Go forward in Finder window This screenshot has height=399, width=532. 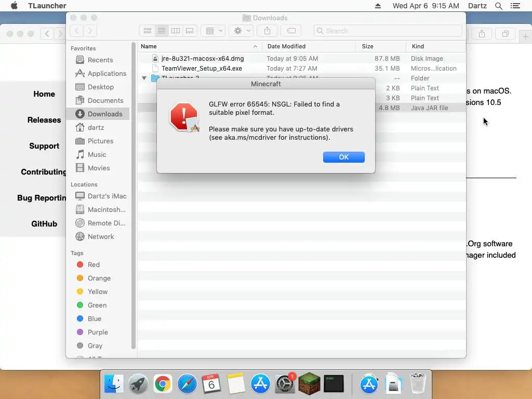point(90,31)
